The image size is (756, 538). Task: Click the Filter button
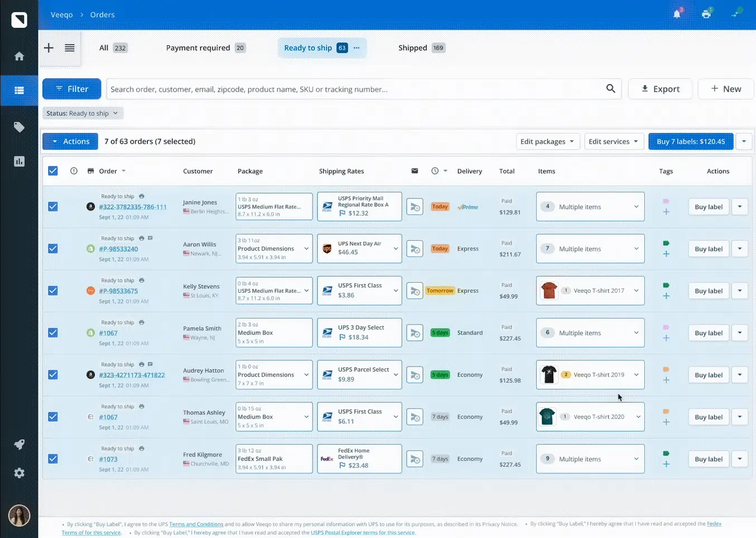pos(71,89)
